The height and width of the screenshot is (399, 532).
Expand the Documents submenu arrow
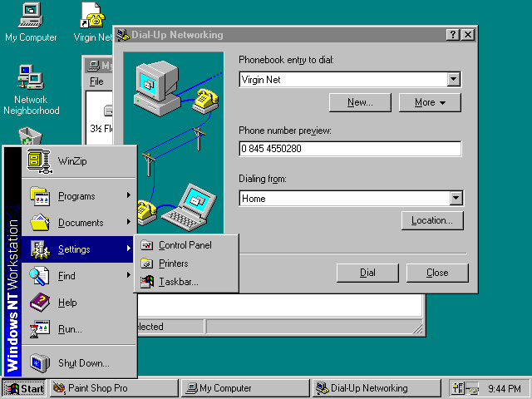point(129,222)
